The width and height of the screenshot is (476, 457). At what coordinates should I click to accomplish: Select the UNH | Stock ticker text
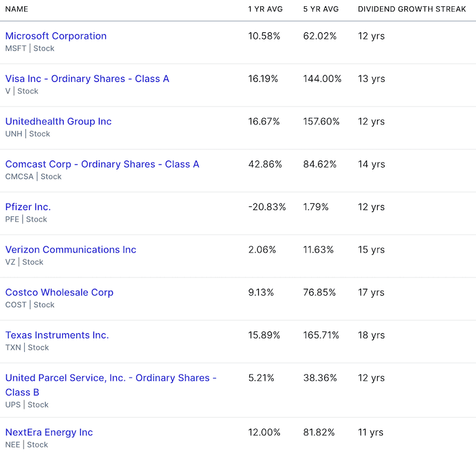click(28, 134)
